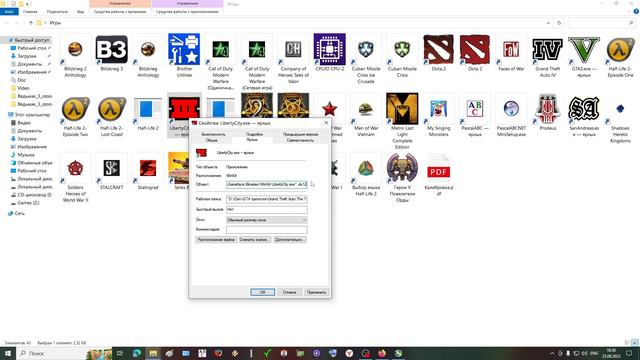Select the Stalingrad shortcut icon

coord(148,168)
